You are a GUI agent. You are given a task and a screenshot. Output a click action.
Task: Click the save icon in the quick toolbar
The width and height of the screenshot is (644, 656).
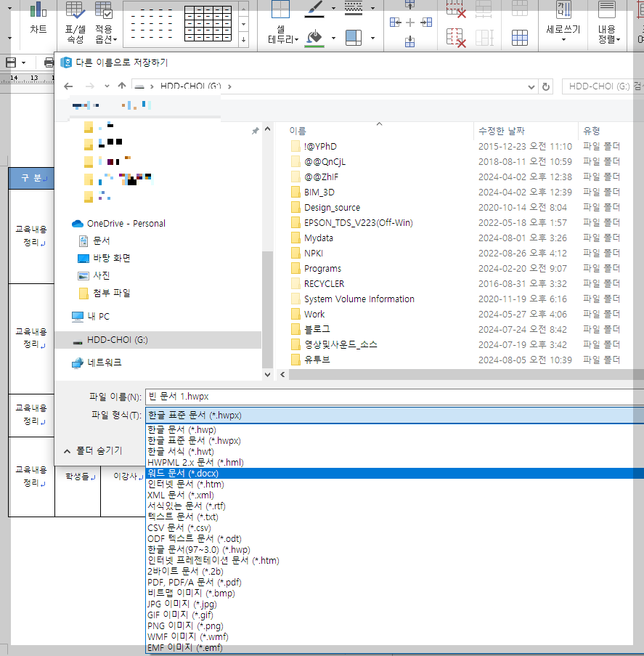tap(11, 62)
